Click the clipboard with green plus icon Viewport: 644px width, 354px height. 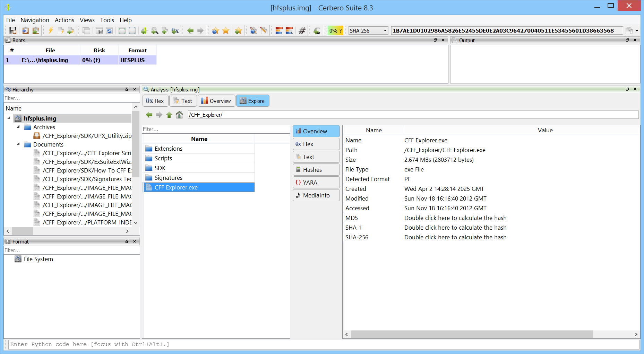pyautogui.click(x=35, y=30)
